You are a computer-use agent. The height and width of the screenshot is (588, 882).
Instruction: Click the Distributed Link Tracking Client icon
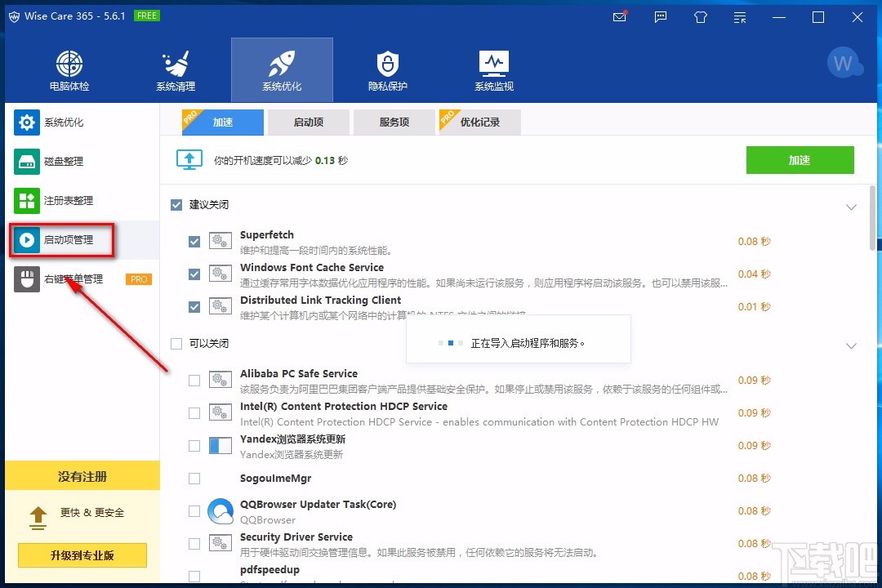point(220,306)
